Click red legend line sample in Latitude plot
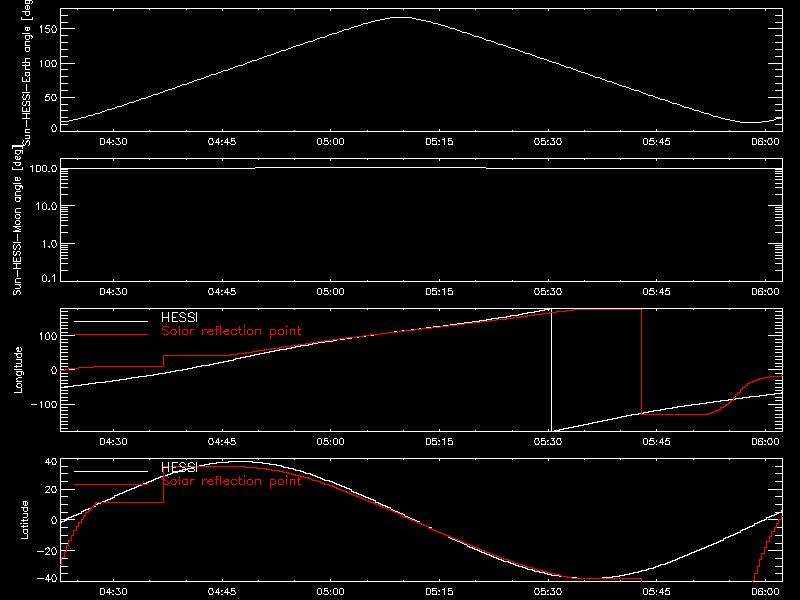This screenshot has height=600, width=800. tap(111, 485)
